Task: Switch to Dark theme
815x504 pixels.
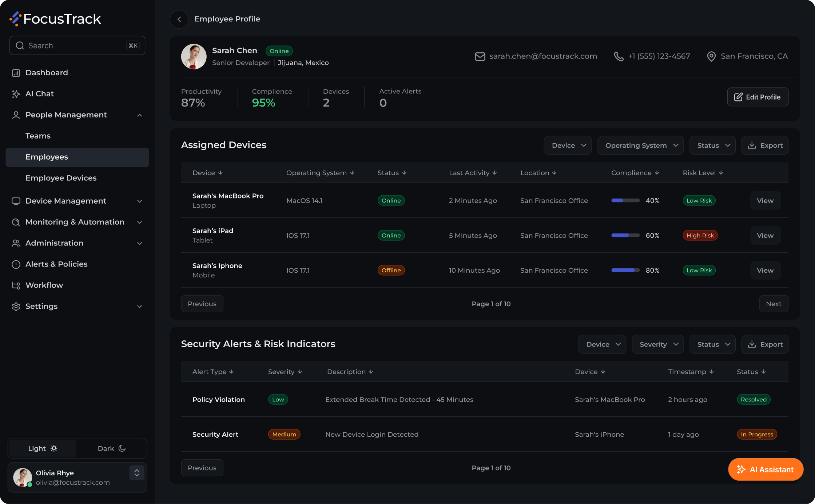Action: (x=112, y=448)
